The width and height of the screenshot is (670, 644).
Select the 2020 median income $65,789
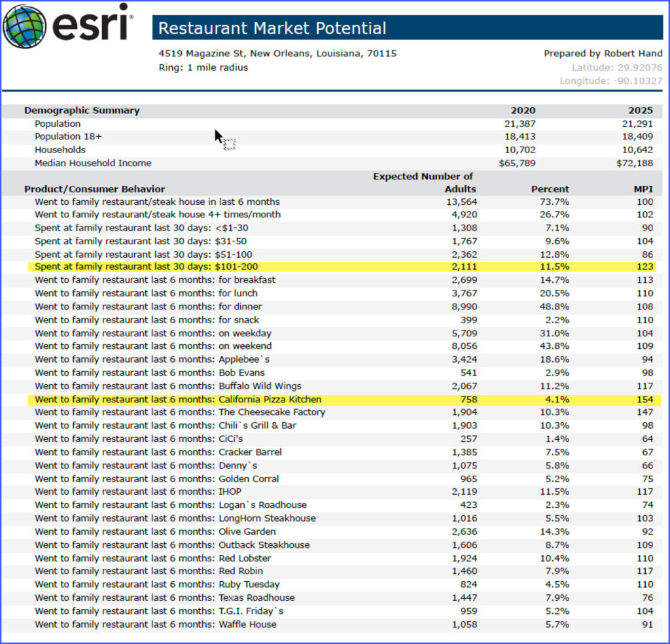[517, 163]
